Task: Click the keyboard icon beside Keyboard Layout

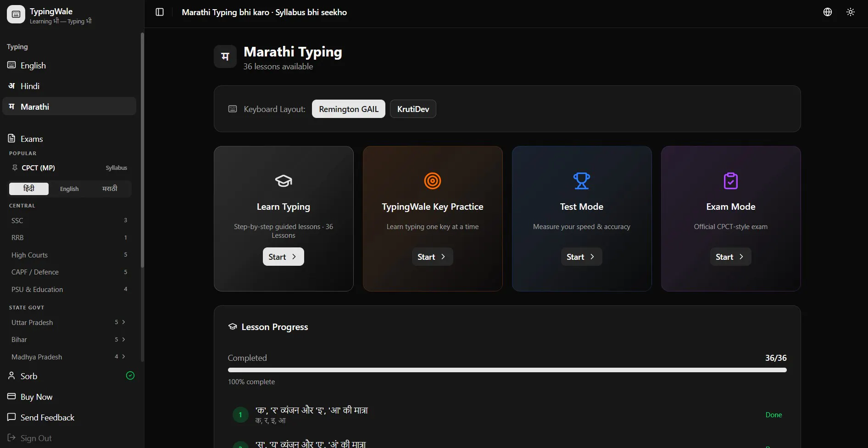Action: 233,109
